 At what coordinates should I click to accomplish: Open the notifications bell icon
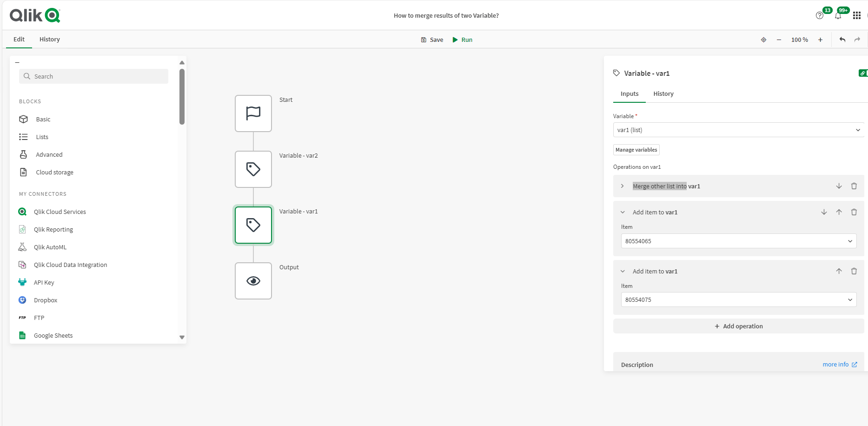[838, 15]
